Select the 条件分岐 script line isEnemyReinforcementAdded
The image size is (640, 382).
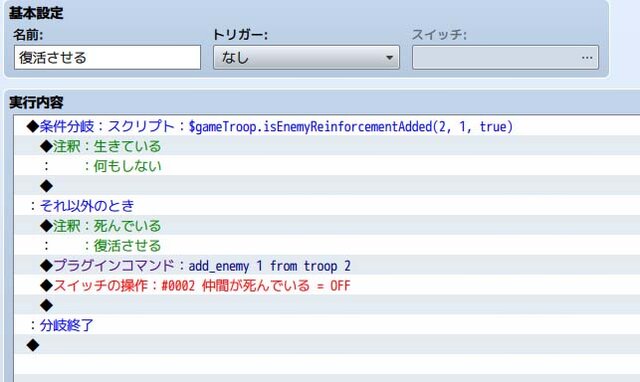click(x=327, y=126)
